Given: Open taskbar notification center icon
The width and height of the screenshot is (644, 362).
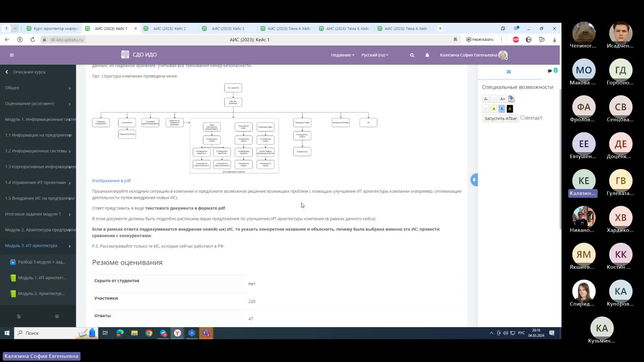Looking at the screenshot, I should 552,333.
